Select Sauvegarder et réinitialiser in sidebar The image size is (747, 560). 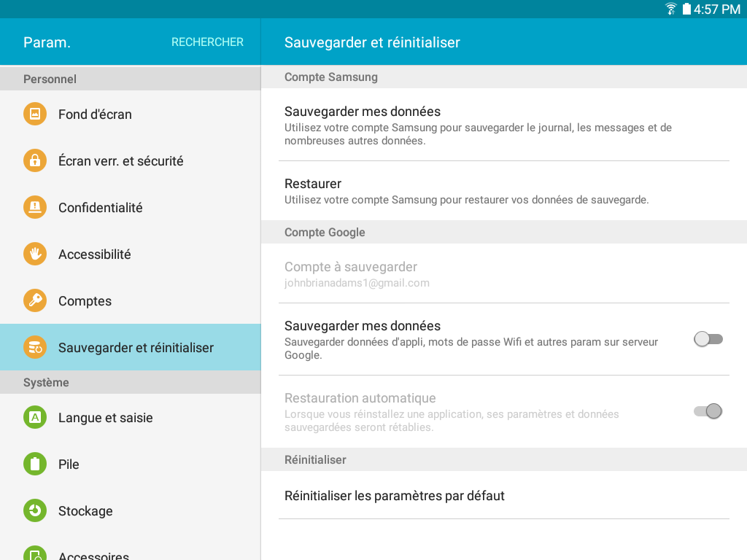pyautogui.click(x=131, y=348)
